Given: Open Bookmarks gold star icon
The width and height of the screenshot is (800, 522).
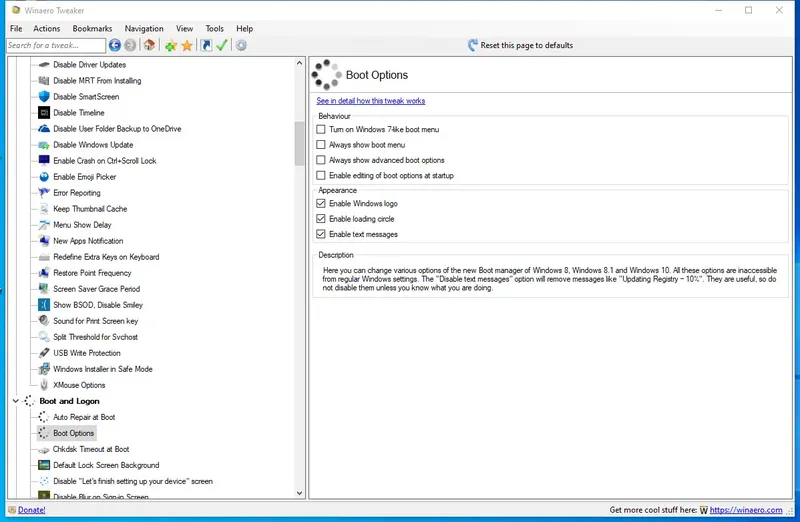Looking at the screenshot, I should point(187,46).
